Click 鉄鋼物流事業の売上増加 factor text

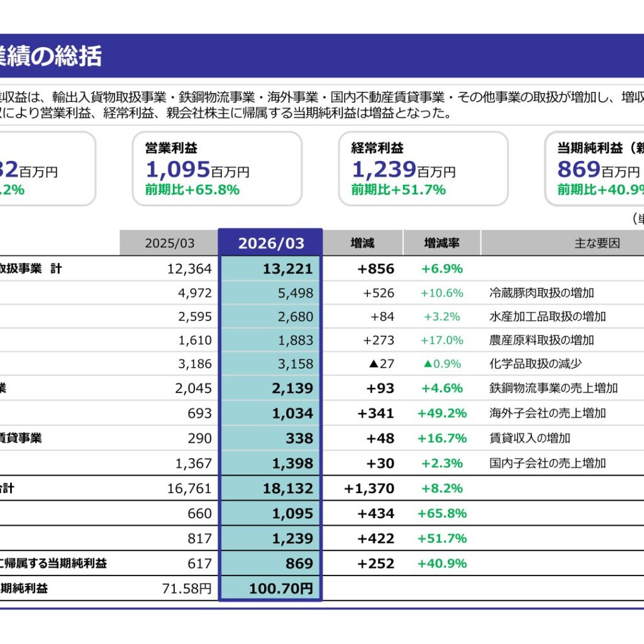click(553, 388)
